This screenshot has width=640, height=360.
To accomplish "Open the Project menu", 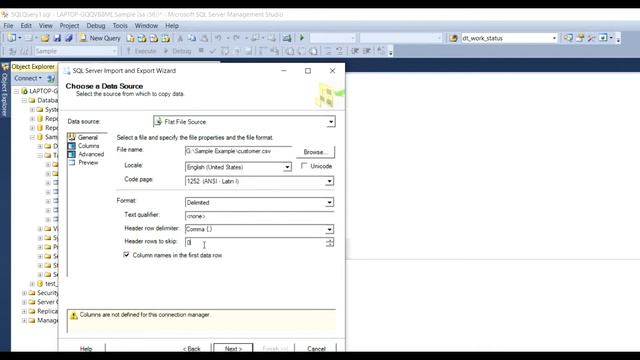I will coord(69,25).
